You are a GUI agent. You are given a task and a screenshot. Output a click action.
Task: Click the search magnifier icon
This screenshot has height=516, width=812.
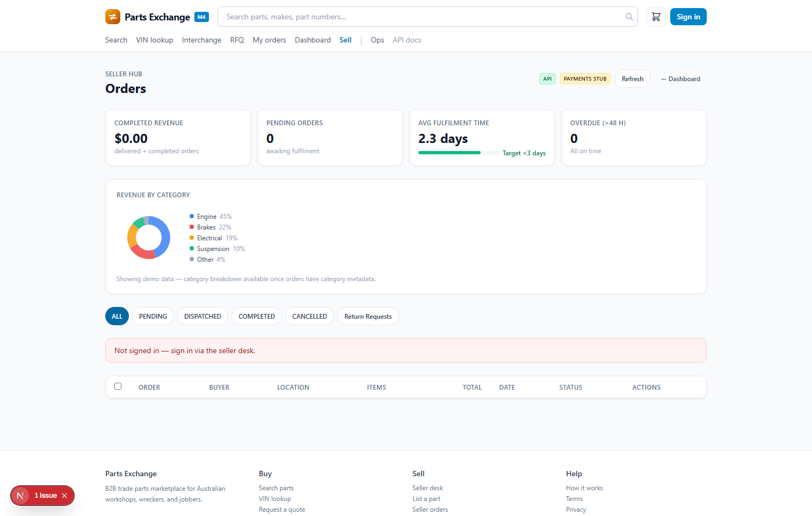point(629,17)
